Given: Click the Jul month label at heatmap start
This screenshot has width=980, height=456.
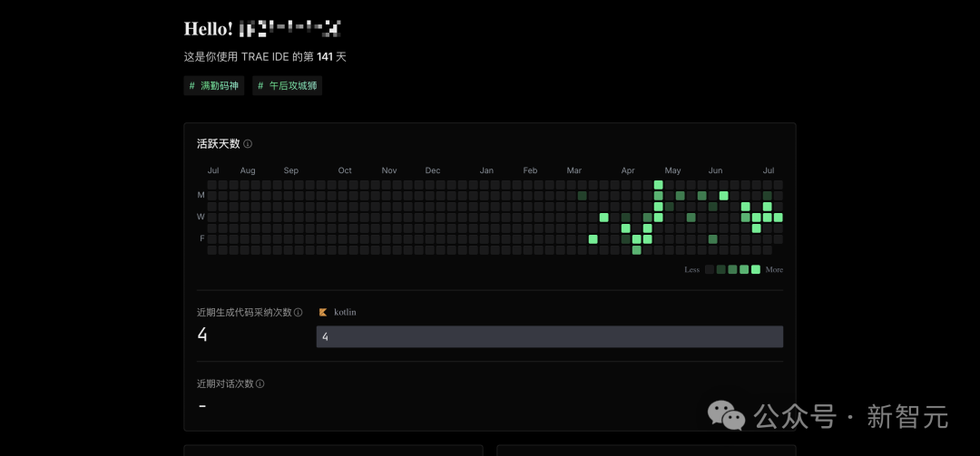Looking at the screenshot, I should coord(213,170).
